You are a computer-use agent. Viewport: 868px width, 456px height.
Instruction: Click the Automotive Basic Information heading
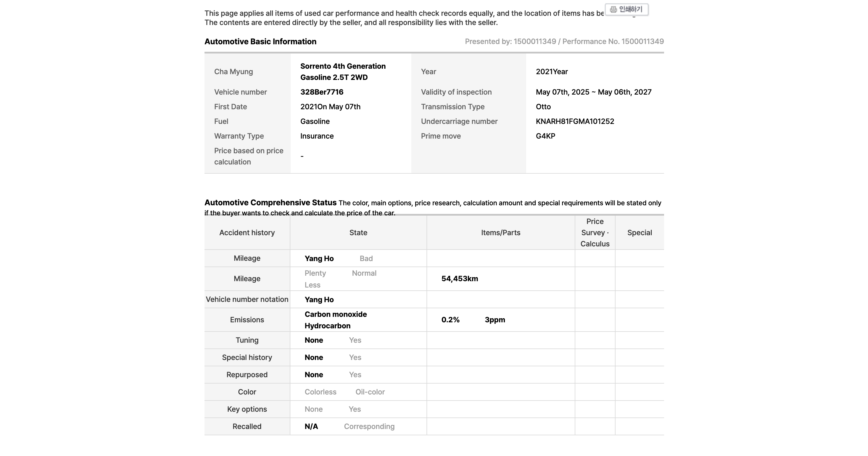261,41
